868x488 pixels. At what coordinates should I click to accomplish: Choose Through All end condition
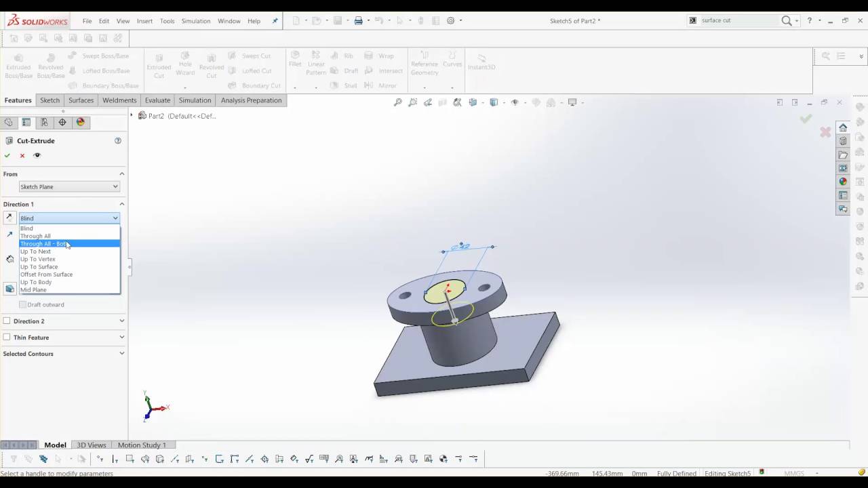[69, 236]
